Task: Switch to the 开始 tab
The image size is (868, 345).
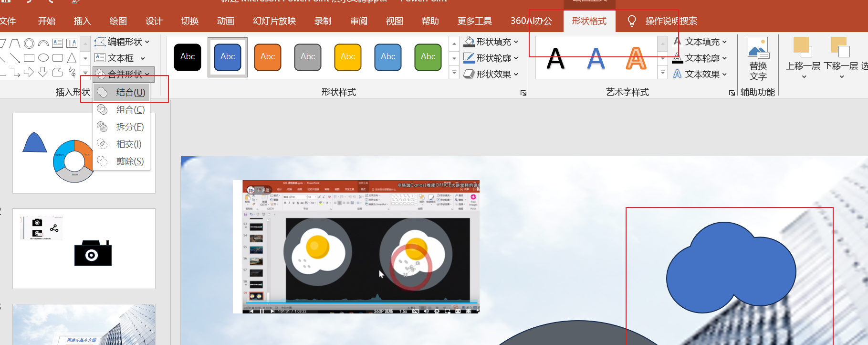Action: [x=47, y=21]
